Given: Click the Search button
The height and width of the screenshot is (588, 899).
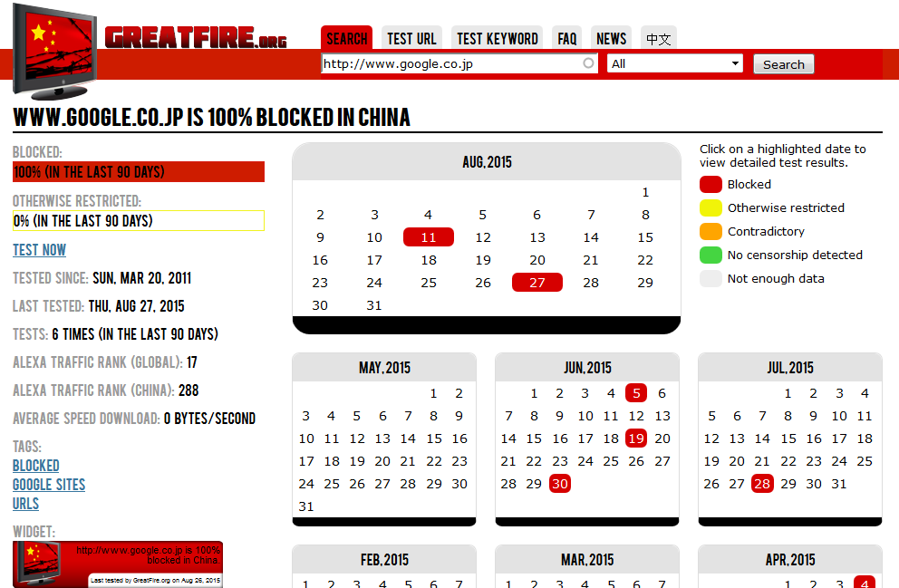Looking at the screenshot, I should coord(783,64).
